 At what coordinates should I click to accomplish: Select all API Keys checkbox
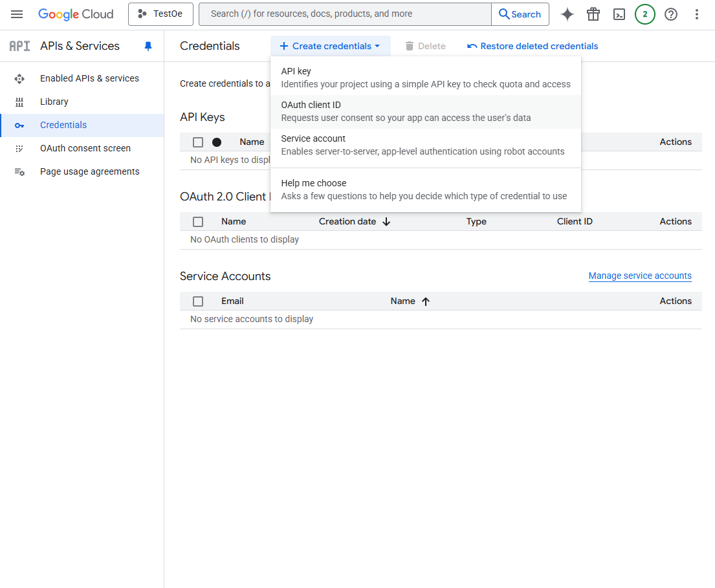click(x=198, y=142)
